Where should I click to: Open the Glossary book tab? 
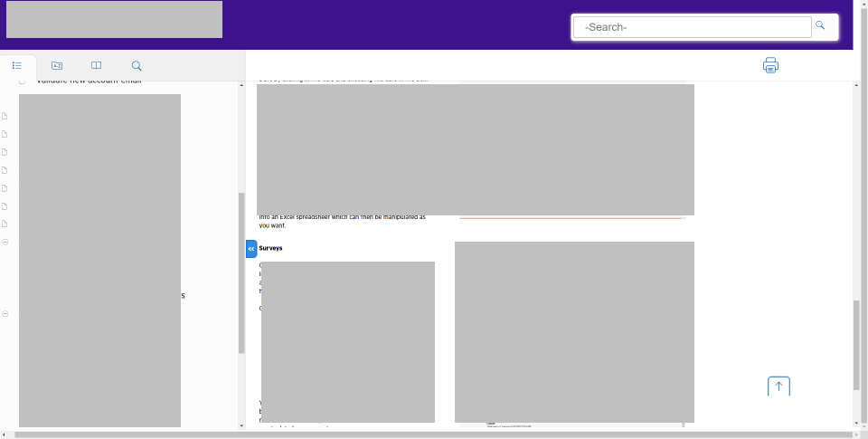click(97, 65)
